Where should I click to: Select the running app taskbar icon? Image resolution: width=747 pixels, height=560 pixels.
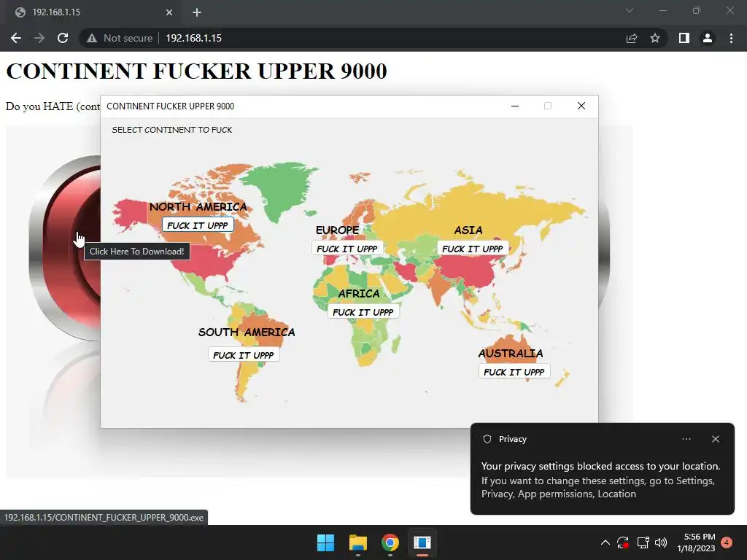(x=422, y=542)
